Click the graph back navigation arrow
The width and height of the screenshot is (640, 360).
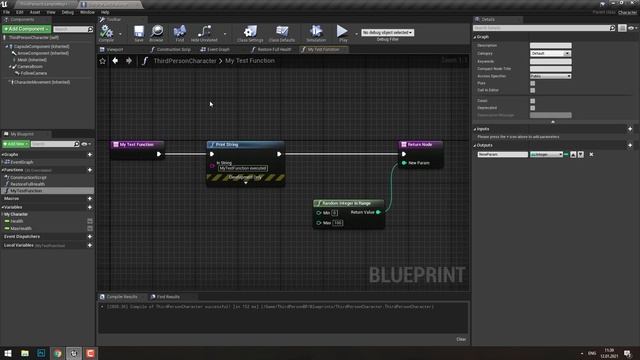[116, 61]
